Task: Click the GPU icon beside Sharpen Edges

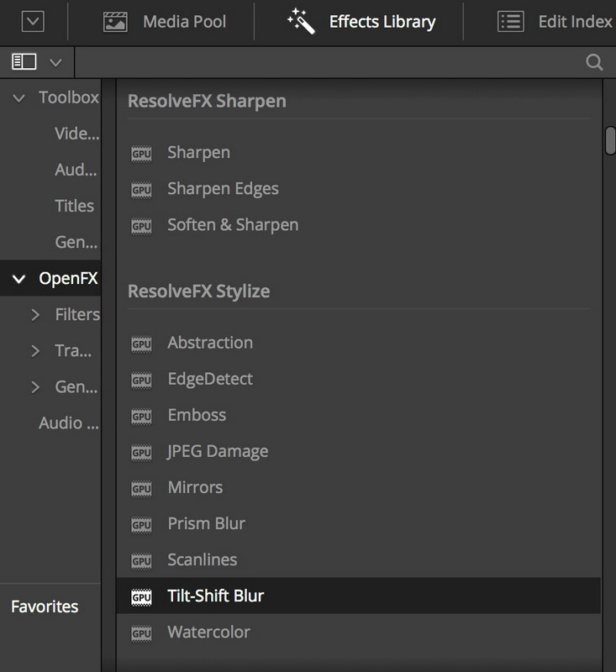Action: [141, 190]
